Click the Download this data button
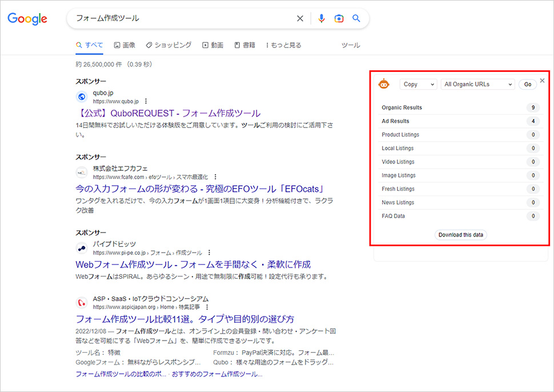This screenshot has width=554, height=392. click(x=461, y=235)
